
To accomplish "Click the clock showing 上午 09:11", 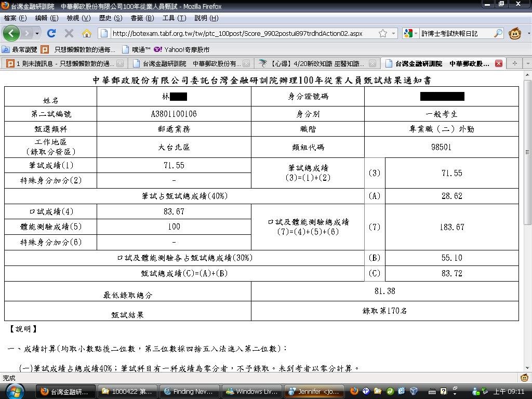I will (509, 391).
